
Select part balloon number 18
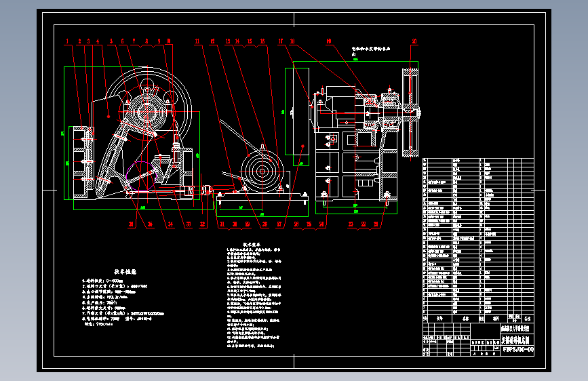coord(292,41)
